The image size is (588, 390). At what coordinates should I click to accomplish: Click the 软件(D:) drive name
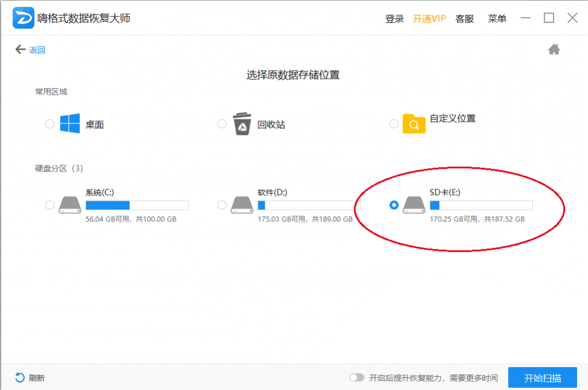pos(272,193)
